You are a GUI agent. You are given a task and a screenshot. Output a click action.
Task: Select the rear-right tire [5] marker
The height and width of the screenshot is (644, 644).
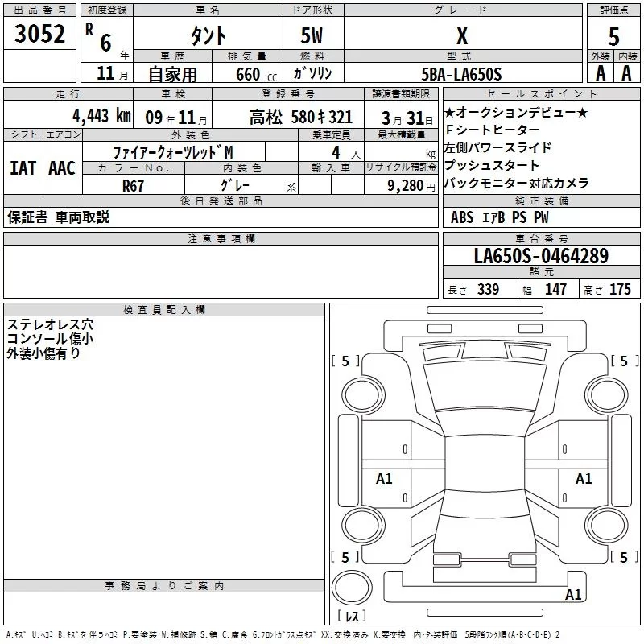tap(622, 557)
